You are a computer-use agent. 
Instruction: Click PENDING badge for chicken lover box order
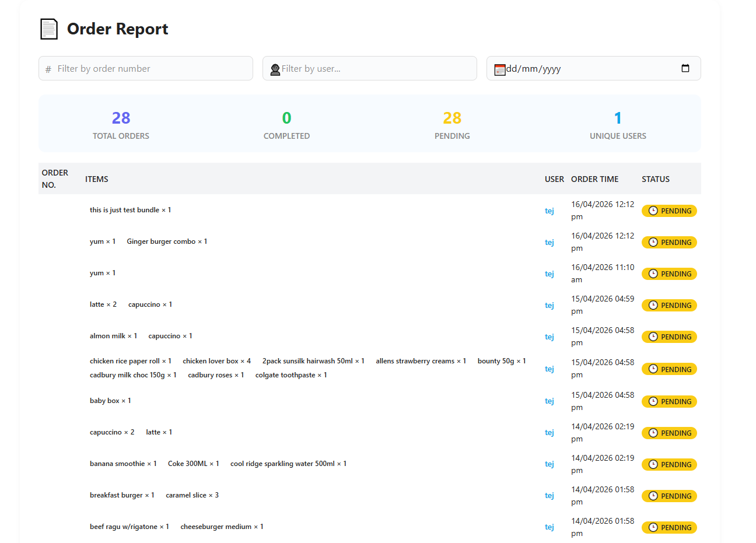[669, 369]
